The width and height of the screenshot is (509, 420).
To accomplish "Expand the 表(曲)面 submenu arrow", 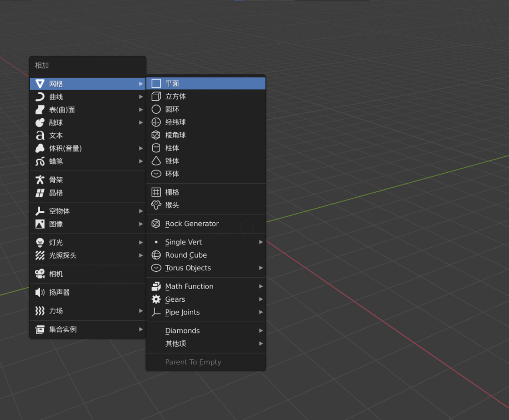I will point(141,110).
